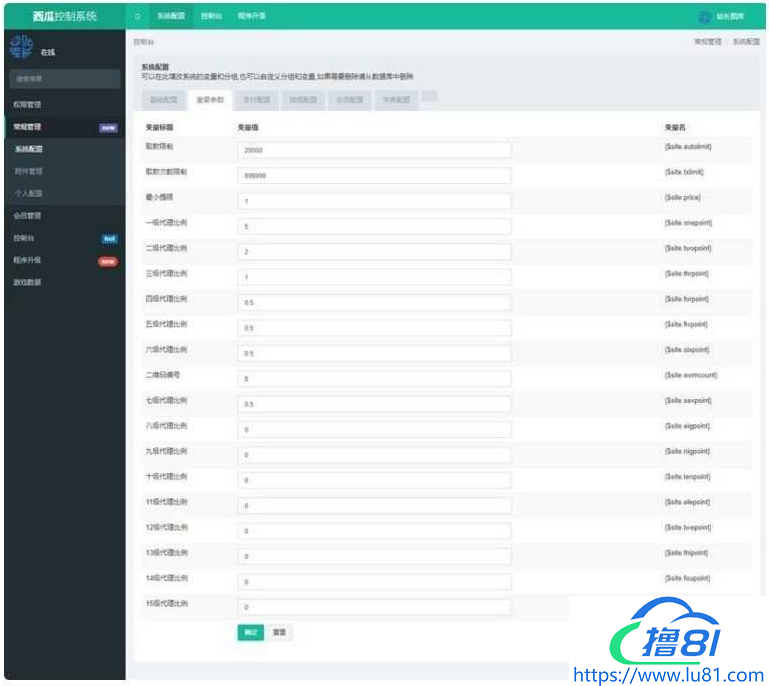Click the 常规管理 breadcrumb link
769x686 pixels.
707,42
